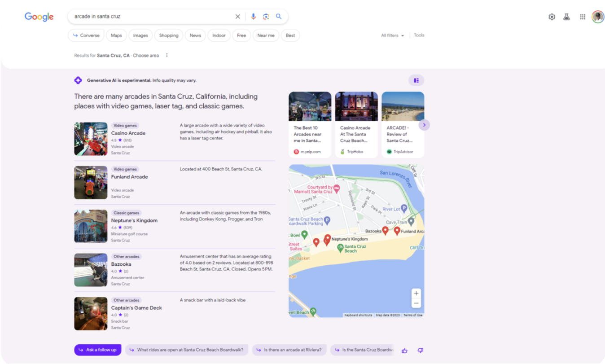Enable the Near me filter
This screenshot has height=364, width=605.
[266, 35]
